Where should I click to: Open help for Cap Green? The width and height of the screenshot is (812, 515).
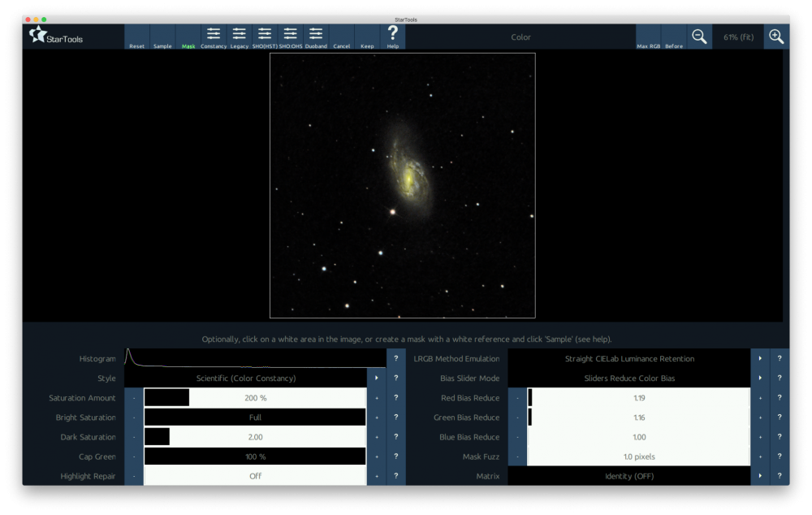(396, 457)
